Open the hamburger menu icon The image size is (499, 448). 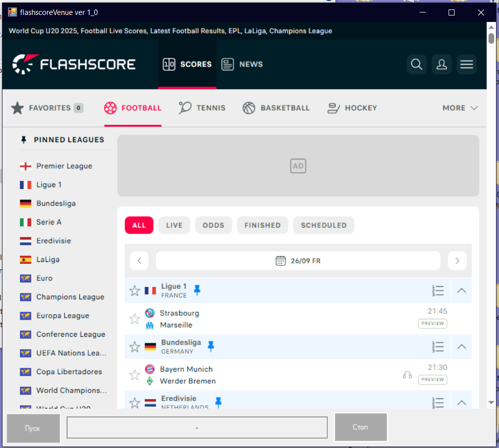pos(467,64)
